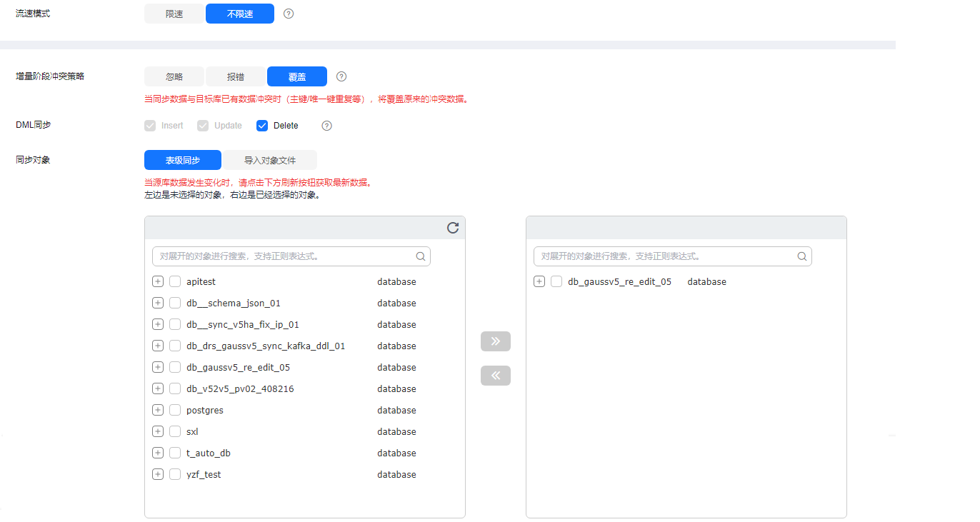Open the help tooltip next to the Delete checkbox
The width and height of the screenshot is (980, 522).
click(x=326, y=125)
